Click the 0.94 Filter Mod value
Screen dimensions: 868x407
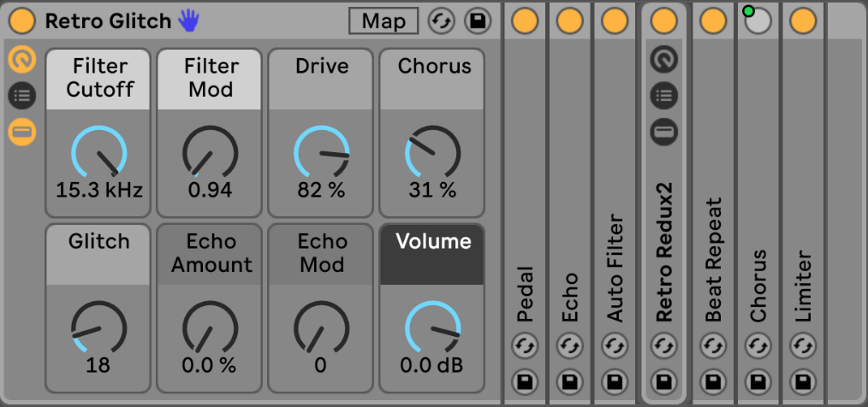211,191
